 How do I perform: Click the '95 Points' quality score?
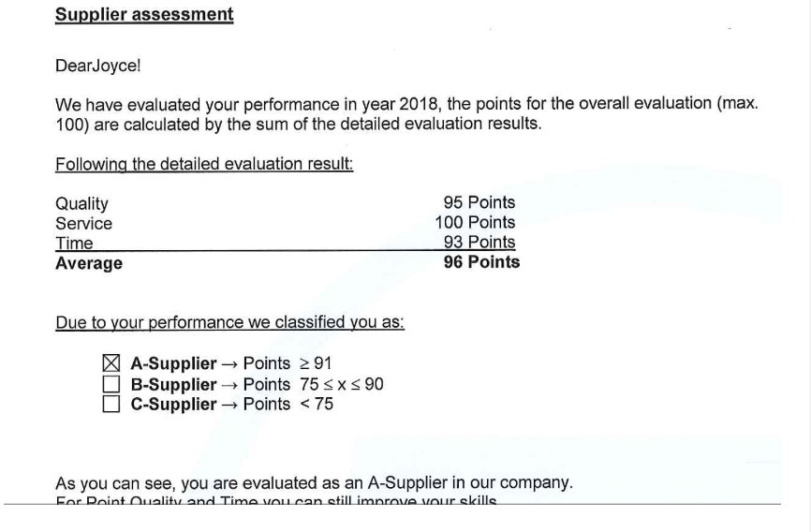pos(479,202)
